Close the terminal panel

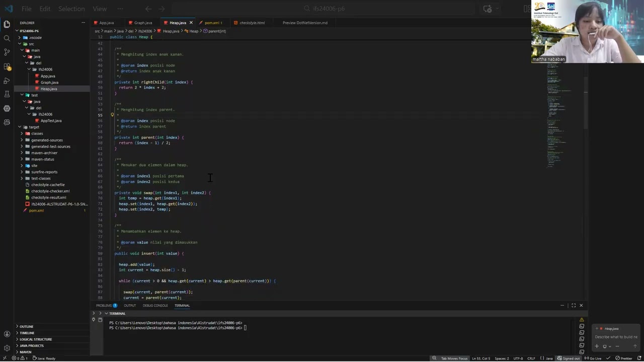(x=581, y=305)
